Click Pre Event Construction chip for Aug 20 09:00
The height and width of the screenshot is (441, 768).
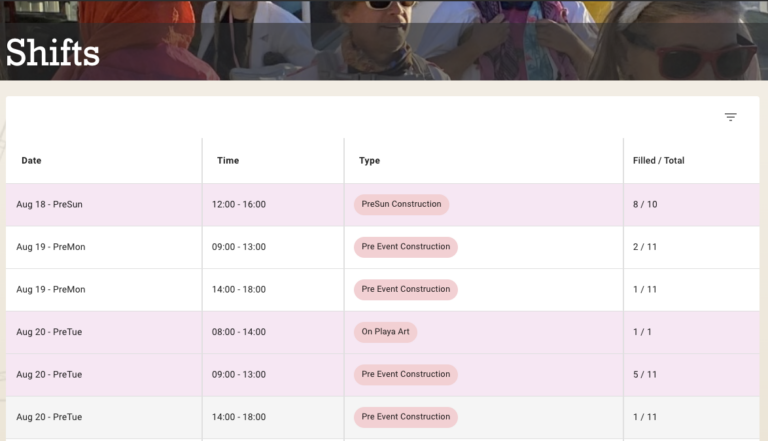pos(405,374)
